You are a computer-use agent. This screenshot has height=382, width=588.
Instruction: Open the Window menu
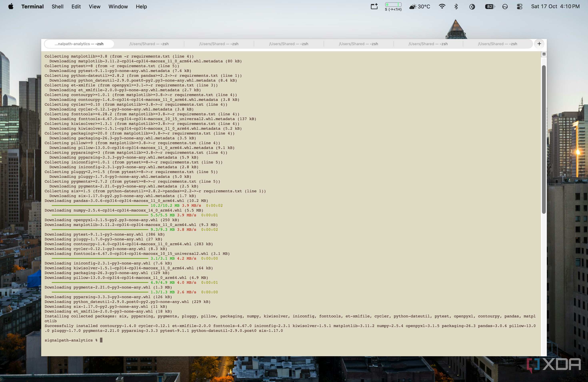(118, 7)
